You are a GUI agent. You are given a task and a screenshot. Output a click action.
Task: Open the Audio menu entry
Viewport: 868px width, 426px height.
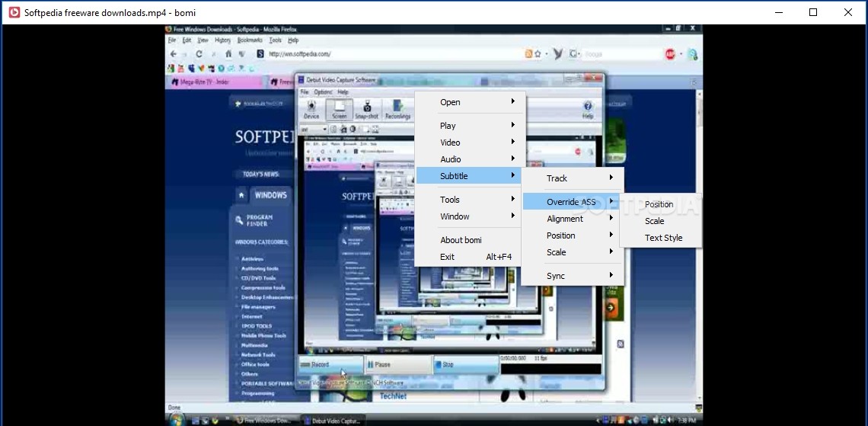tap(470, 159)
